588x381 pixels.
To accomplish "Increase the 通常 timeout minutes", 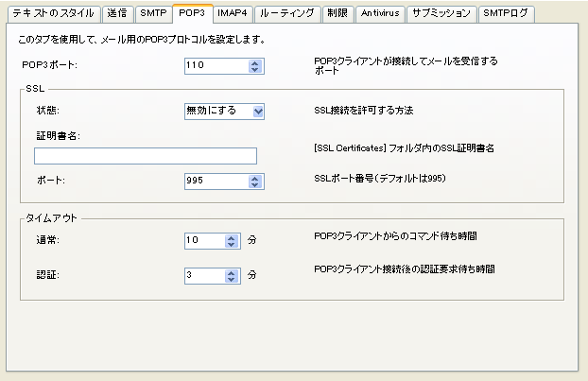I will 233,236.
